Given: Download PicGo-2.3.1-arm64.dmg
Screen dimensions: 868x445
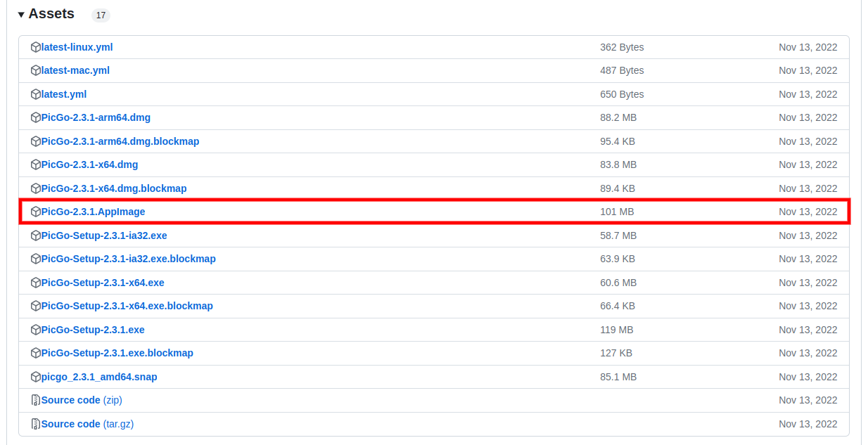Looking at the screenshot, I should [x=96, y=117].
